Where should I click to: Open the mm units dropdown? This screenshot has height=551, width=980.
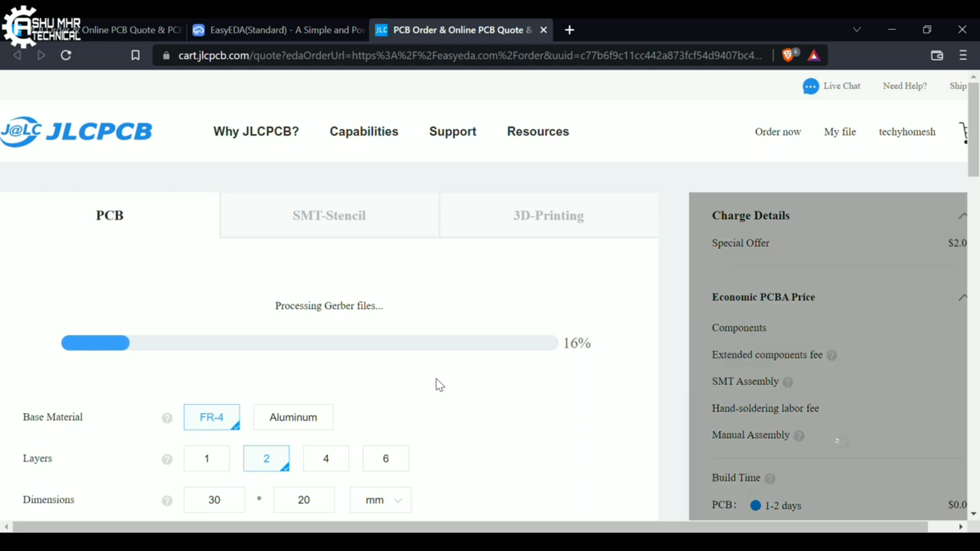tap(380, 500)
